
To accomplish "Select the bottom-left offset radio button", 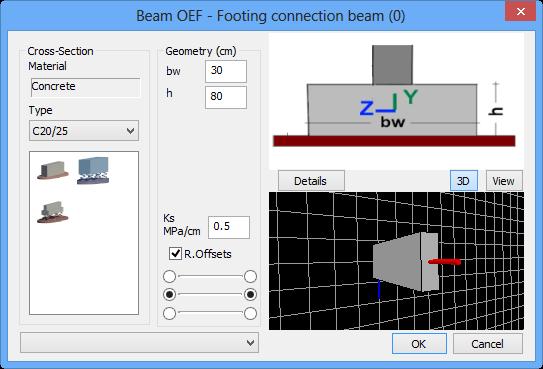I will tap(169, 313).
